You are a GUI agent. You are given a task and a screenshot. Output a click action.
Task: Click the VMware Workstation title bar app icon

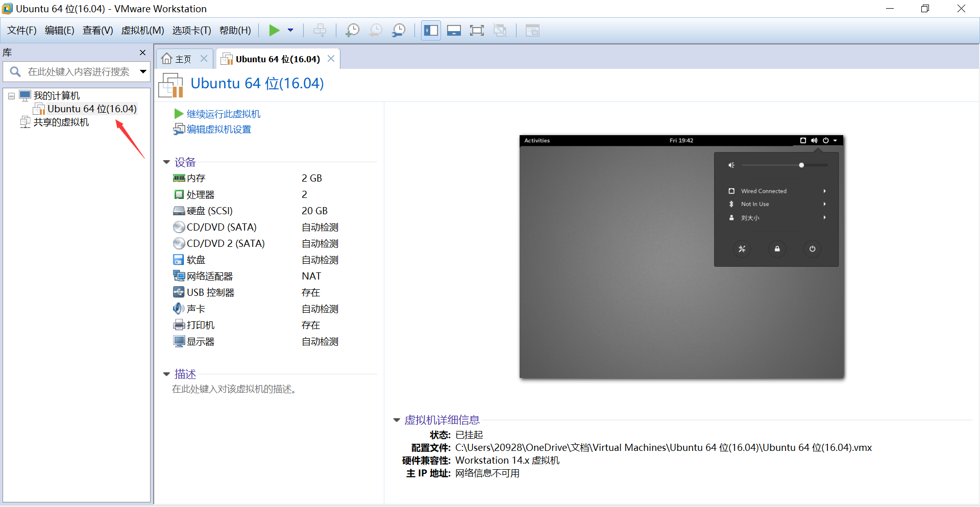[x=7, y=9]
